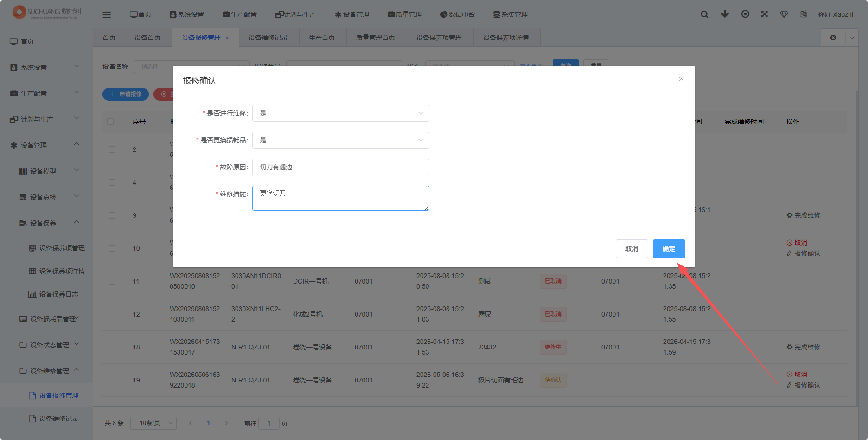Switch to the 设备维修记录 tab
This screenshot has height=440, width=868.
coord(268,38)
